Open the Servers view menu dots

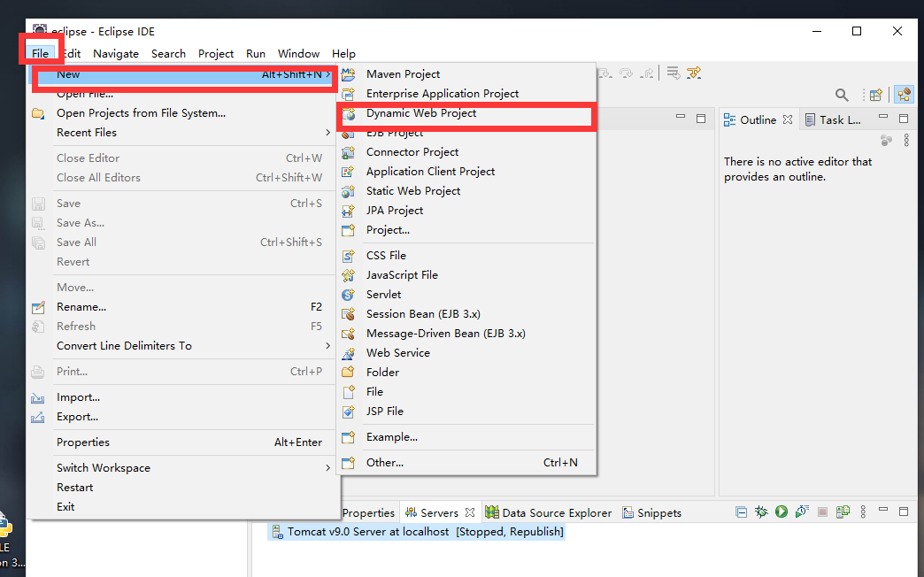tap(863, 512)
